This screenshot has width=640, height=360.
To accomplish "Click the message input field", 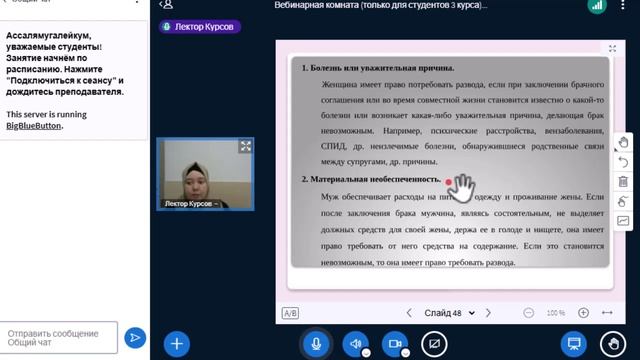I will [x=59, y=338].
